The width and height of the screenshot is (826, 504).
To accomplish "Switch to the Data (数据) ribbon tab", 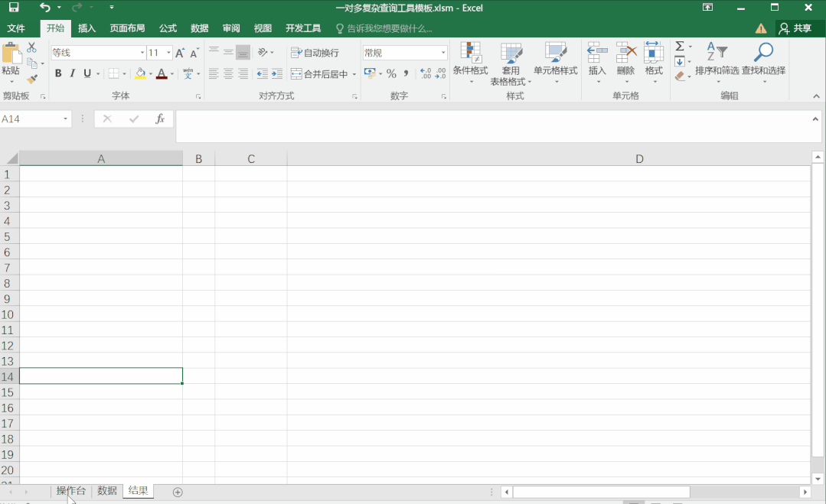I will click(x=199, y=28).
